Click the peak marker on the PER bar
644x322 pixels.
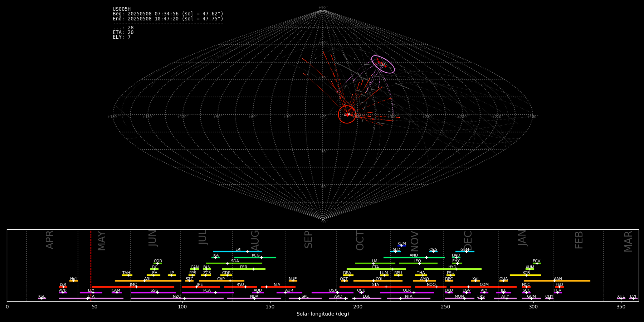[253, 269]
